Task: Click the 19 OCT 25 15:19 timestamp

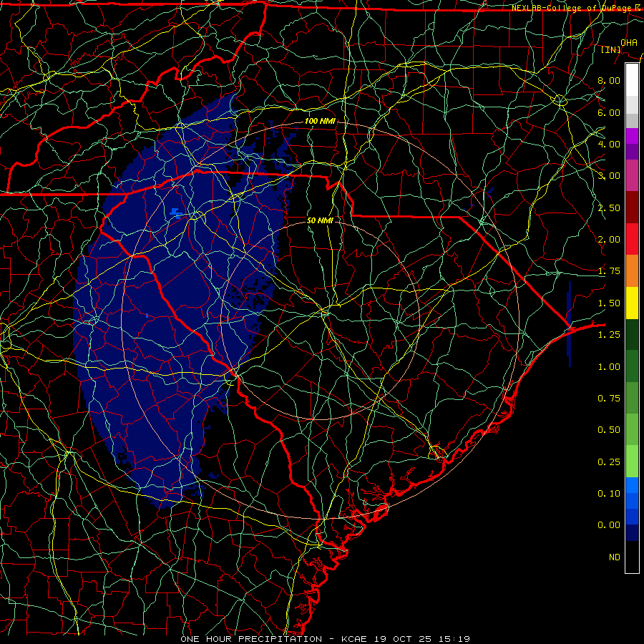Action: pos(422,639)
